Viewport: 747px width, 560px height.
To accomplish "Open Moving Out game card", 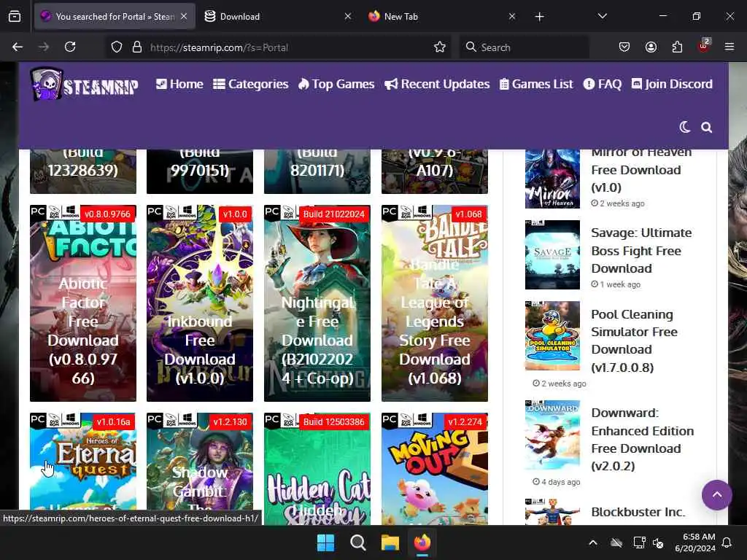I will coord(435,469).
